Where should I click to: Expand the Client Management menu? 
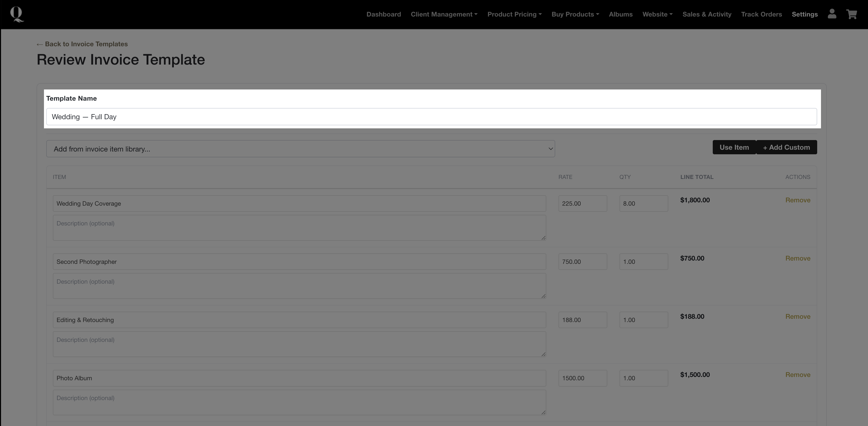(x=444, y=14)
